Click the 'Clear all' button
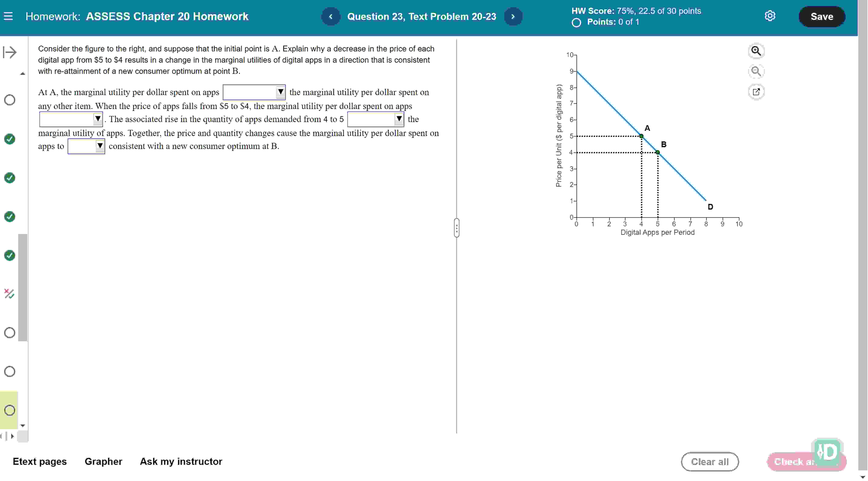This screenshot has height=481, width=868. pyautogui.click(x=710, y=461)
